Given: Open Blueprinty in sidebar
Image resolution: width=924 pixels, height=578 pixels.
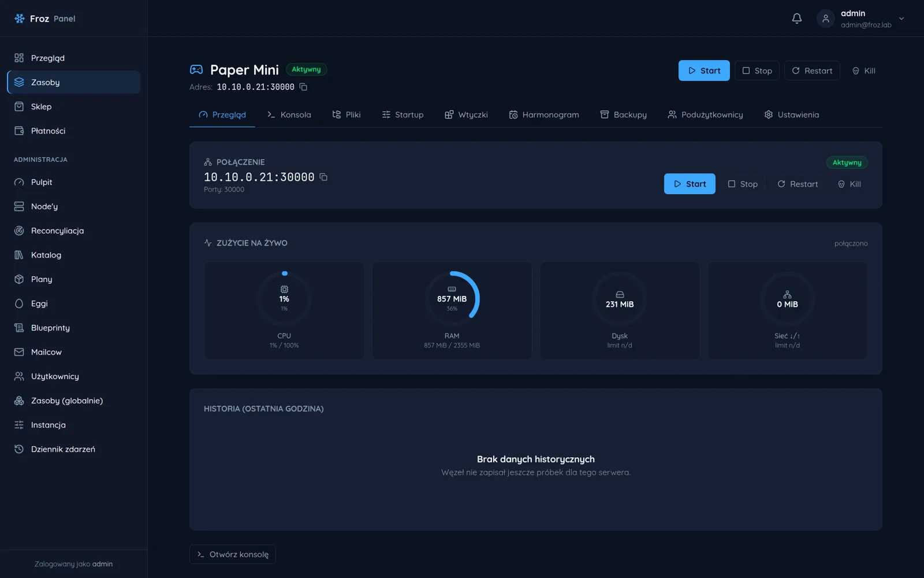Looking at the screenshot, I should (x=74, y=328).
